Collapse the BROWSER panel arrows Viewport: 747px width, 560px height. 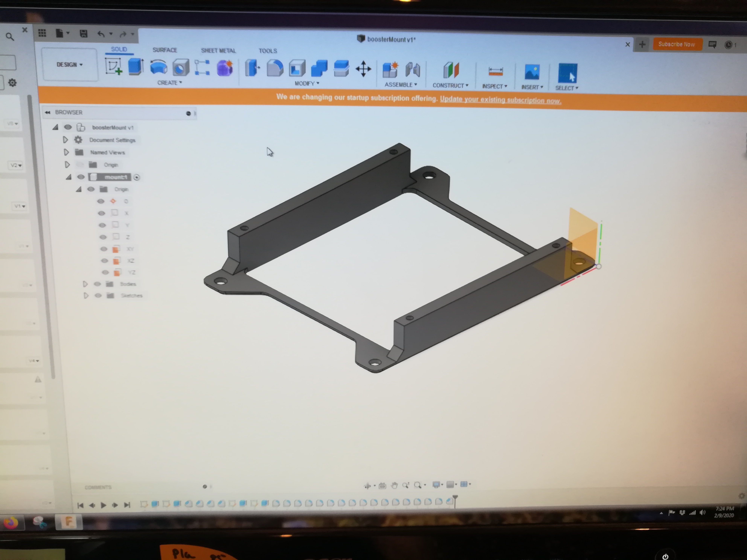tap(47, 112)
